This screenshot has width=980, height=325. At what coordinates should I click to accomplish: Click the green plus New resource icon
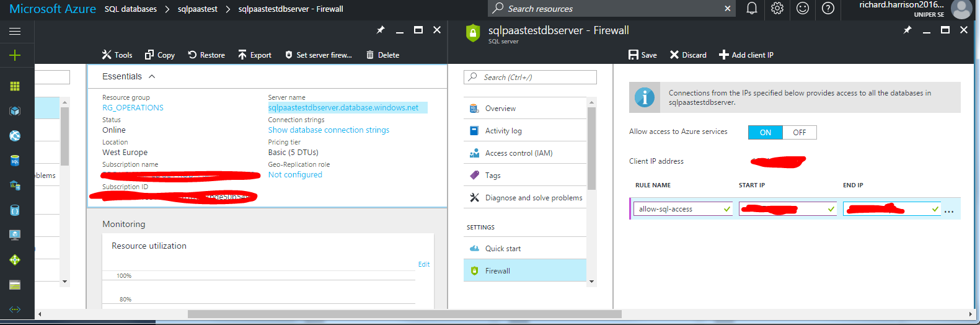pos(15,55)
